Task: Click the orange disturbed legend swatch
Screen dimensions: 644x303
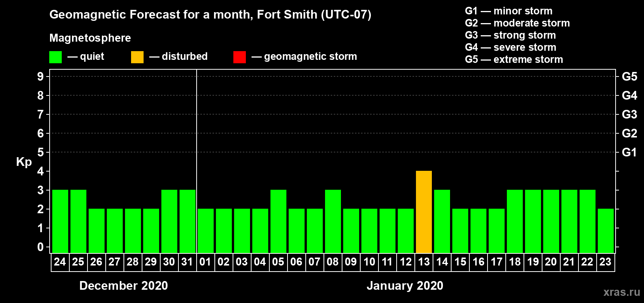Action: click(x=137, y=57)
